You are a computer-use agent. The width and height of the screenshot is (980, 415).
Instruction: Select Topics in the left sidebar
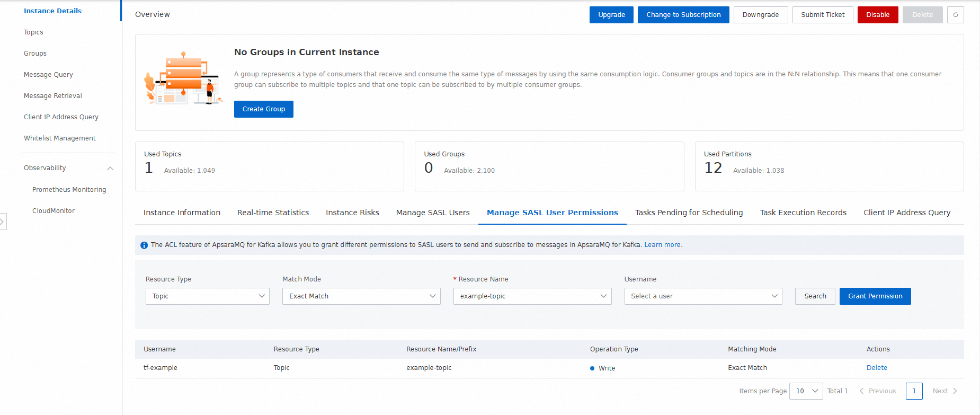click(33, 32)
